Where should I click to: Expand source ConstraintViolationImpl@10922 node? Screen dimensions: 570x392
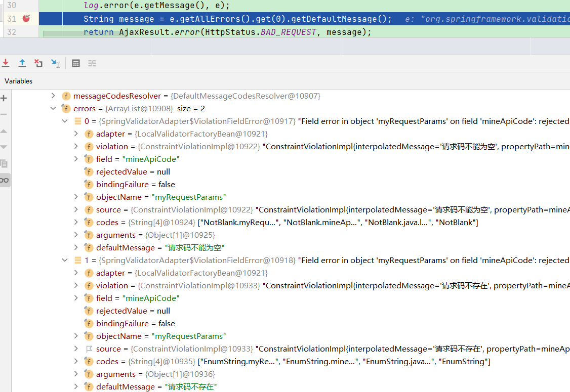(x=76, y=209)
